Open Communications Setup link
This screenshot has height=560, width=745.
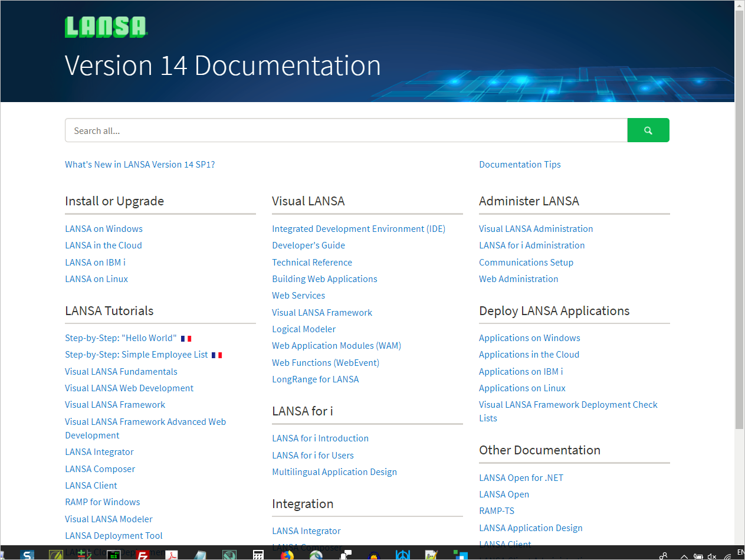click(526, 263)
